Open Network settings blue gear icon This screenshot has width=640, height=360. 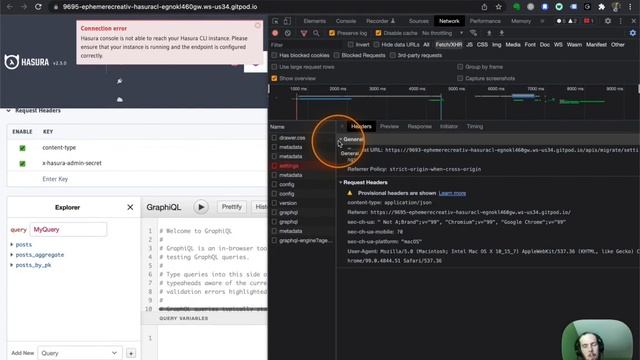coord(633,33)
